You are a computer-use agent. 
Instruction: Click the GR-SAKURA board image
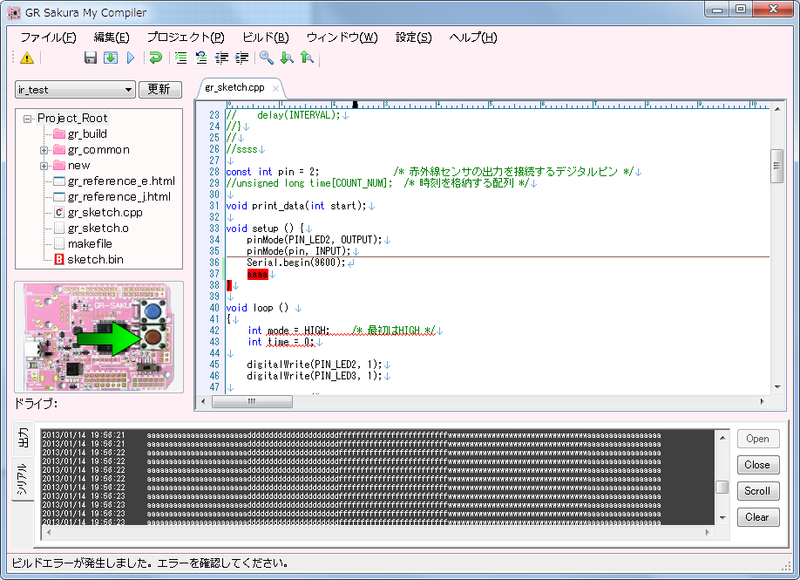pyautogui.click(x=99, y=337)
